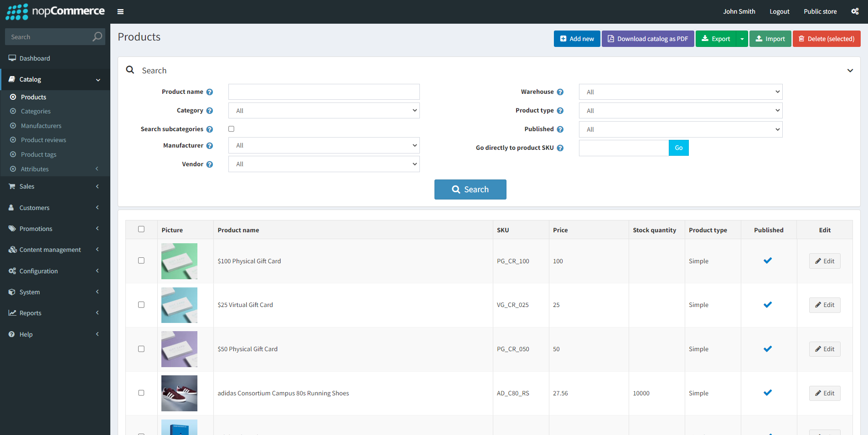This screenshot has height=435, width=868.
Task: Collapse the Search panel chevron
Action: pyautogui.click(x=850, y=71)
